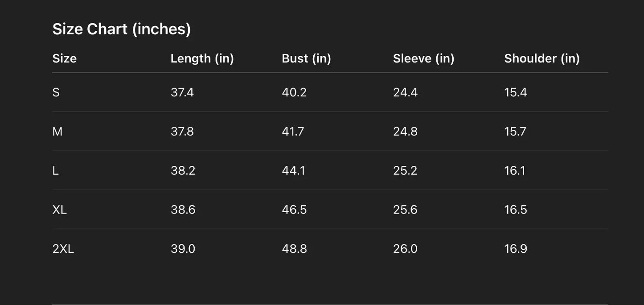Click the L sleeve value 25.2

405,170
